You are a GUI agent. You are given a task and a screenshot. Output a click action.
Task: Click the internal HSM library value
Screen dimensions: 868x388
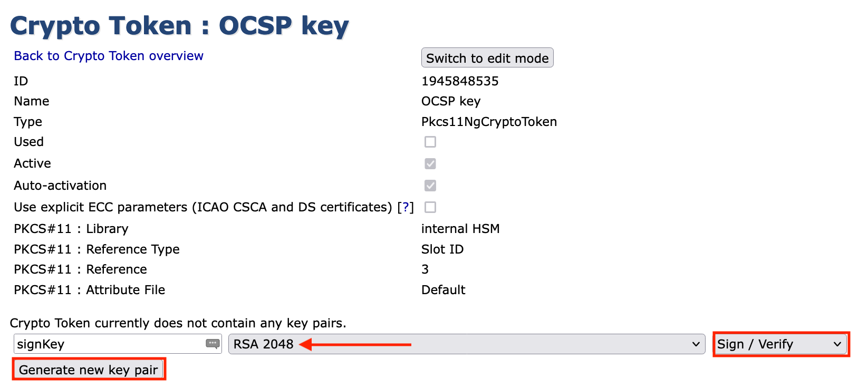[460, 229]
